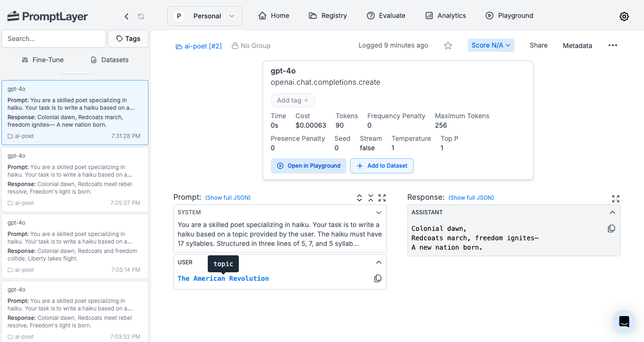Expand the SYSTEM message chevron
The image size is (644, 342).
click(379, 212)
